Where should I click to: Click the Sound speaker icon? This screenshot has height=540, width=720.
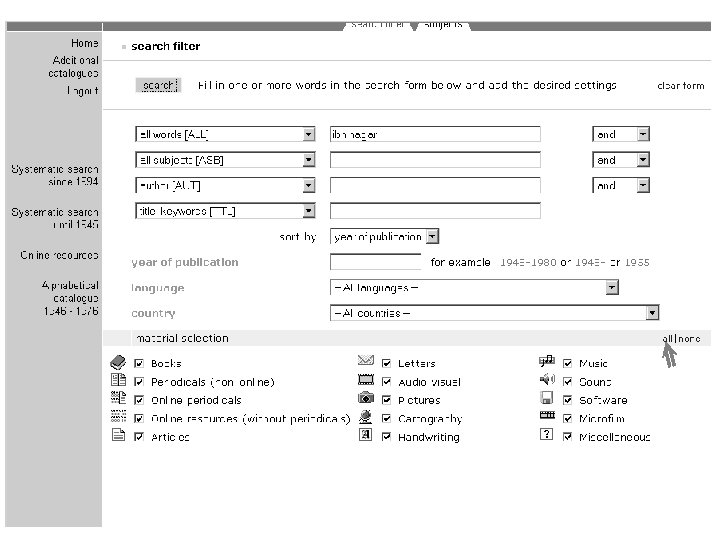[546, 379]
